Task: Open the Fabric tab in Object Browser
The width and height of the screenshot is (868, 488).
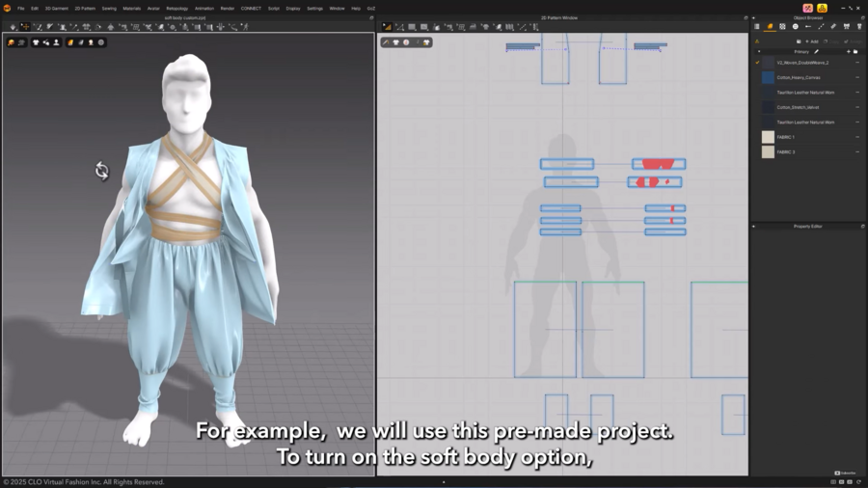Action: (x=770, y=27)
